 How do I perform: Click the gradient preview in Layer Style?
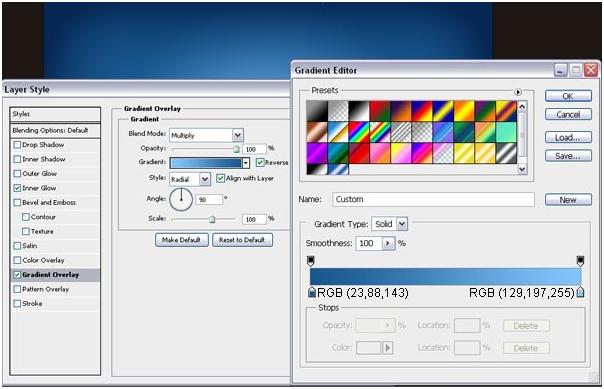click(206, 163)
